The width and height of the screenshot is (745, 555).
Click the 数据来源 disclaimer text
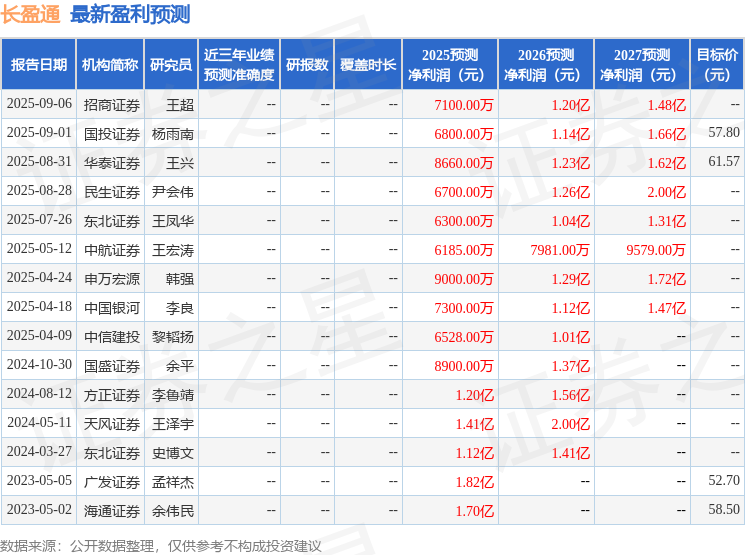click(x=161, y=546)
